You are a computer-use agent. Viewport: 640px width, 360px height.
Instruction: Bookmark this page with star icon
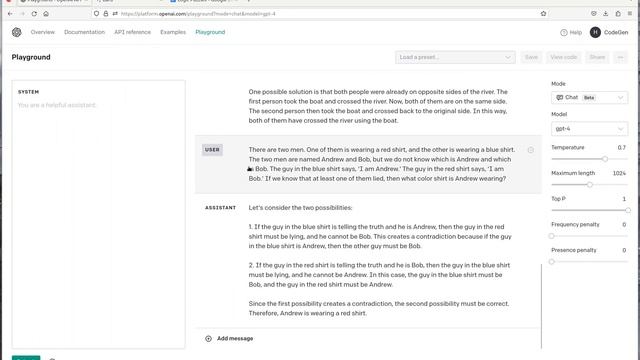(543, 13)
